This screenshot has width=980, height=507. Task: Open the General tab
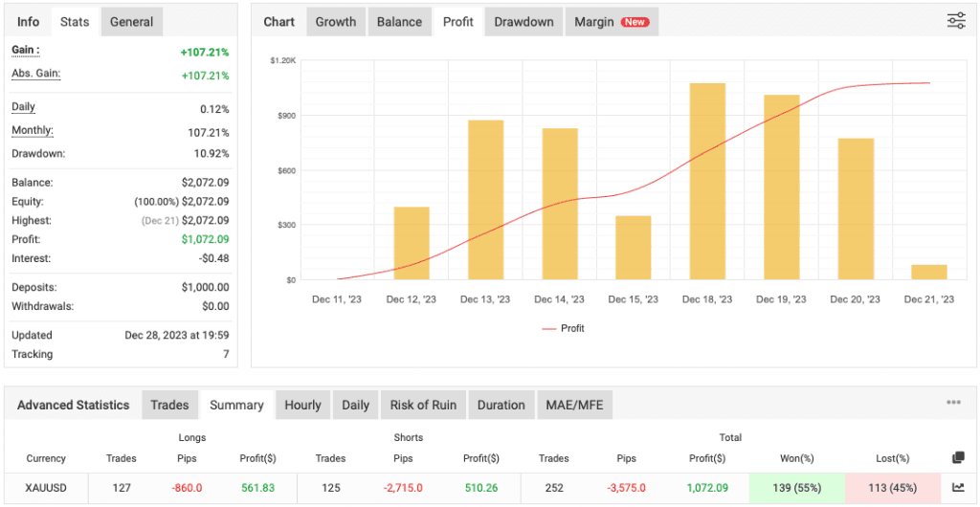[x=132, y=22]
